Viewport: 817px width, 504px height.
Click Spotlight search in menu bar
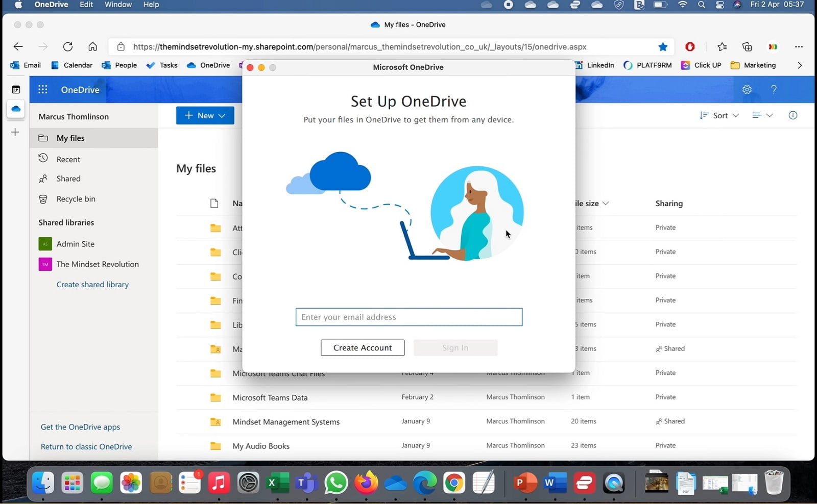tap(702, 5)
